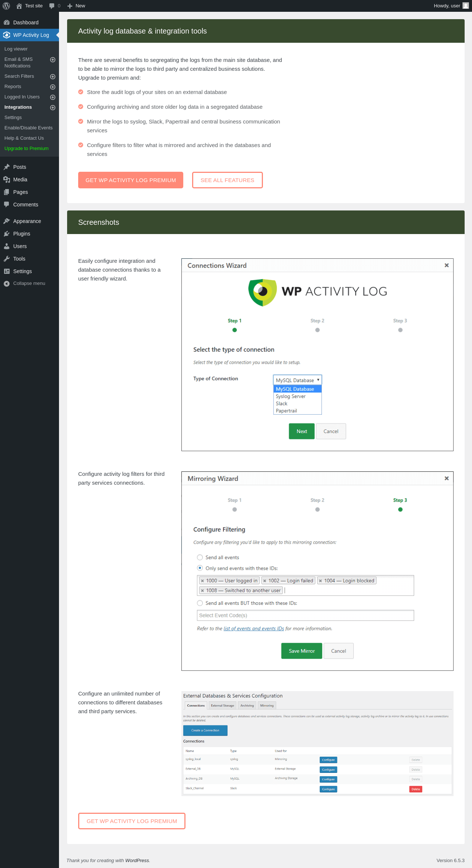This screenshot has width=472, height=868.
Task: Open Settings under the WP Activity Log submenu
Action: point(13,118)
